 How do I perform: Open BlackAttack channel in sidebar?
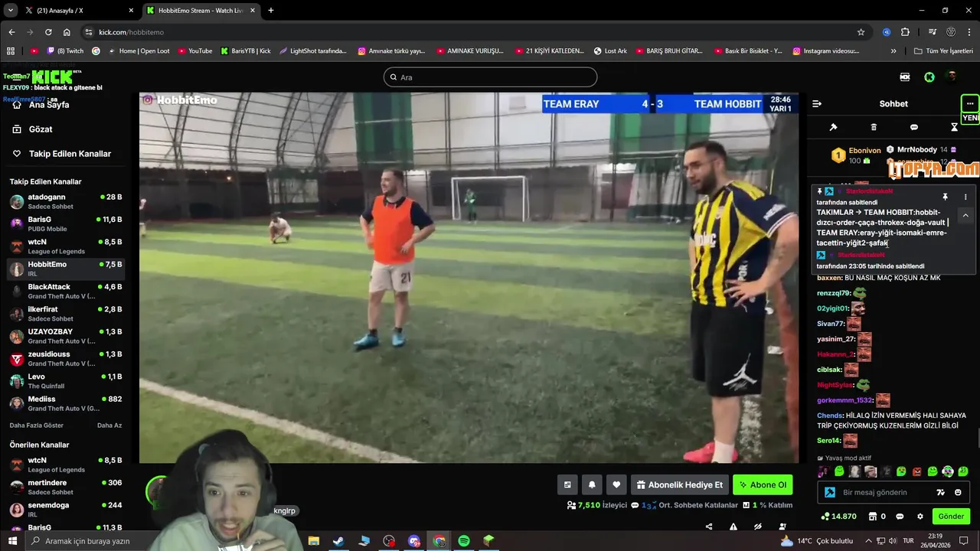65,292
